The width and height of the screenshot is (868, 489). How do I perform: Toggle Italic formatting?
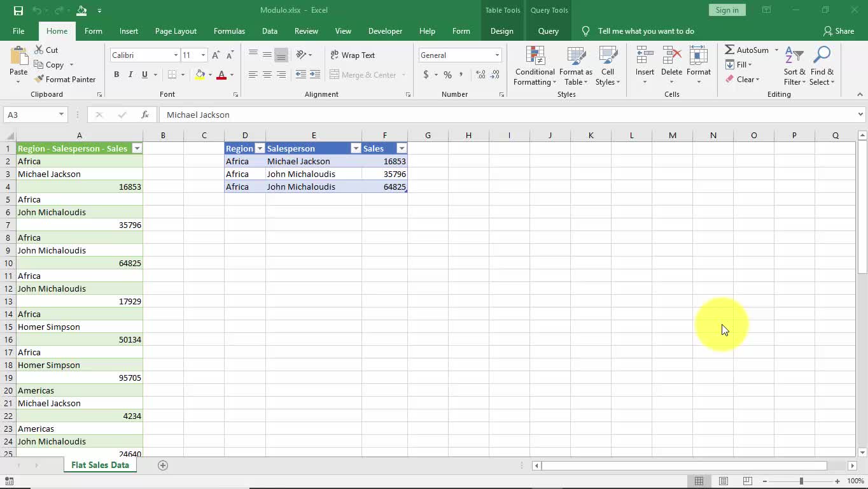click(130, 75)
